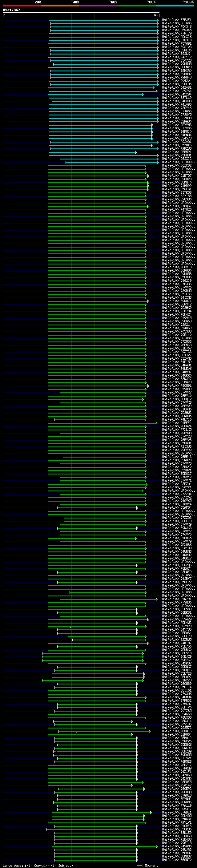
Task: Select the UniRef100_B6QNT0 entry
Action: tap(177, 860)
